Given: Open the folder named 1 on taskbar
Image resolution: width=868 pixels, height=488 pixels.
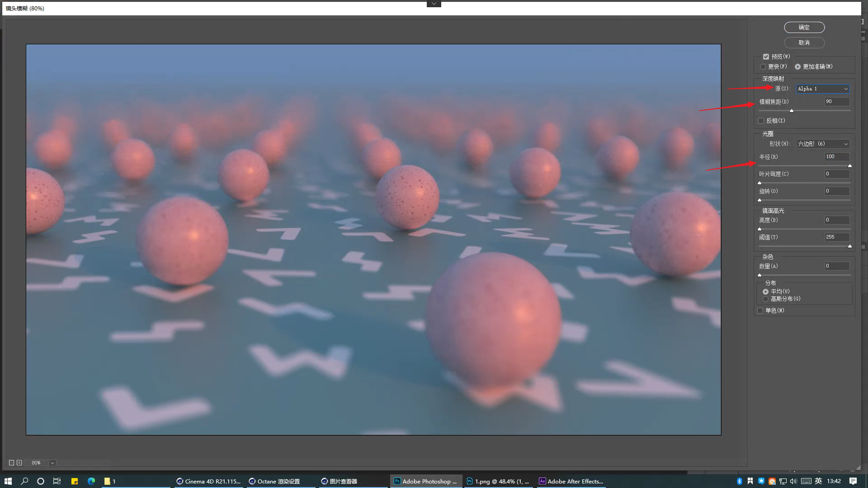Looking at the screenshot, I should 136,481.
